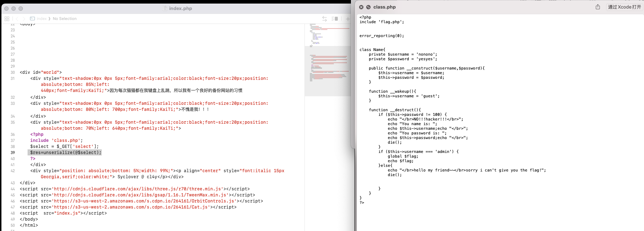Viewport: 644px width, 231px height.
Task: Click the "$this->username = 'guest';" line
Action: (x=409, y=96)
